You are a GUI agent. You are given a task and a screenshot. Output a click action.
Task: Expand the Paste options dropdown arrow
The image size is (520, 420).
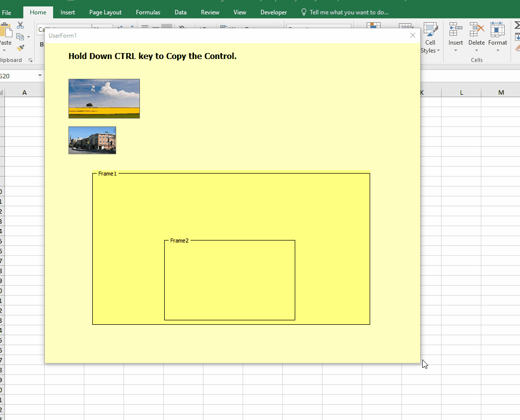(4, 51)
